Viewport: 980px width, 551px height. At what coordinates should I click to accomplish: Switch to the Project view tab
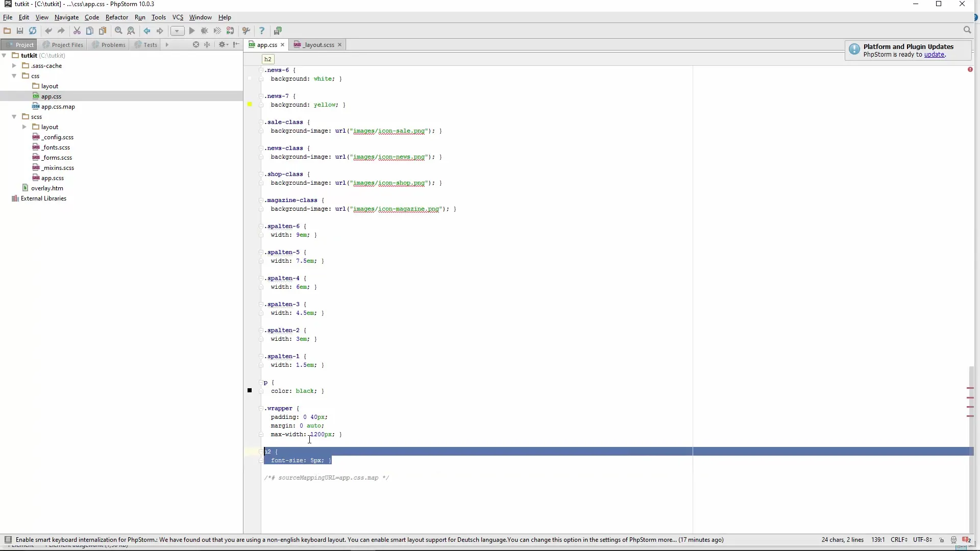pyautogui.click(x=19, y=45)
